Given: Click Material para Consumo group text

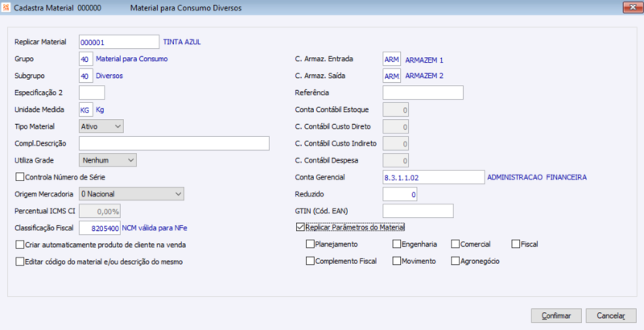Looking at the screenshot, I should pos(132,59).
